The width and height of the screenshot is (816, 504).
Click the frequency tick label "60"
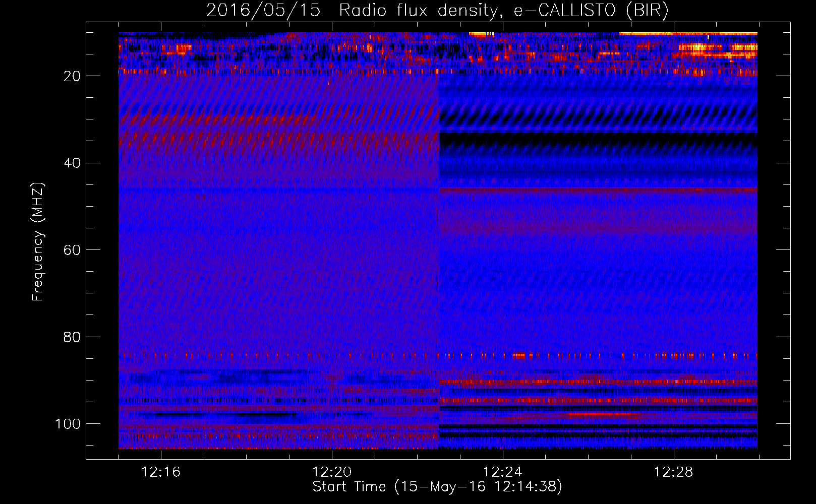point(73,250)
